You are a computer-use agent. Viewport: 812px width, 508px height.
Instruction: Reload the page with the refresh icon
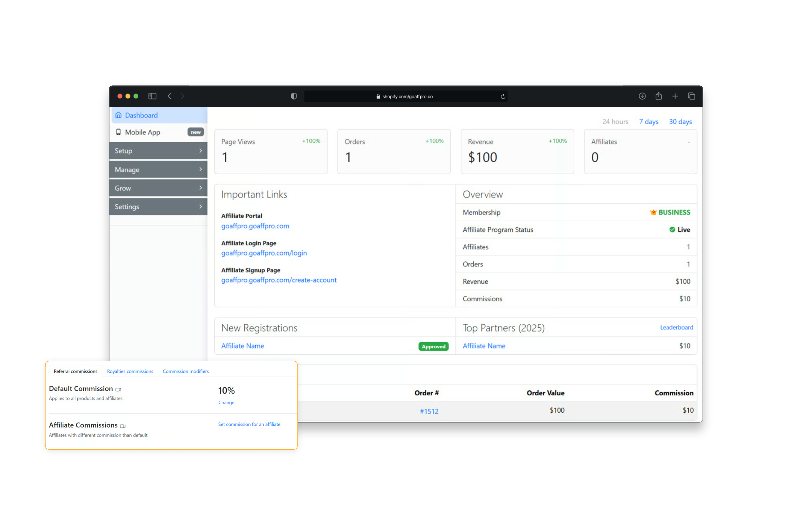pyautogui.click(x=503, y=97)
